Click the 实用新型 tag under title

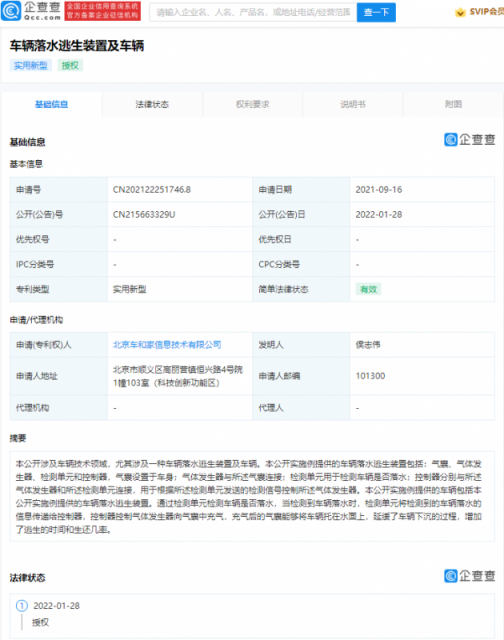31,66
